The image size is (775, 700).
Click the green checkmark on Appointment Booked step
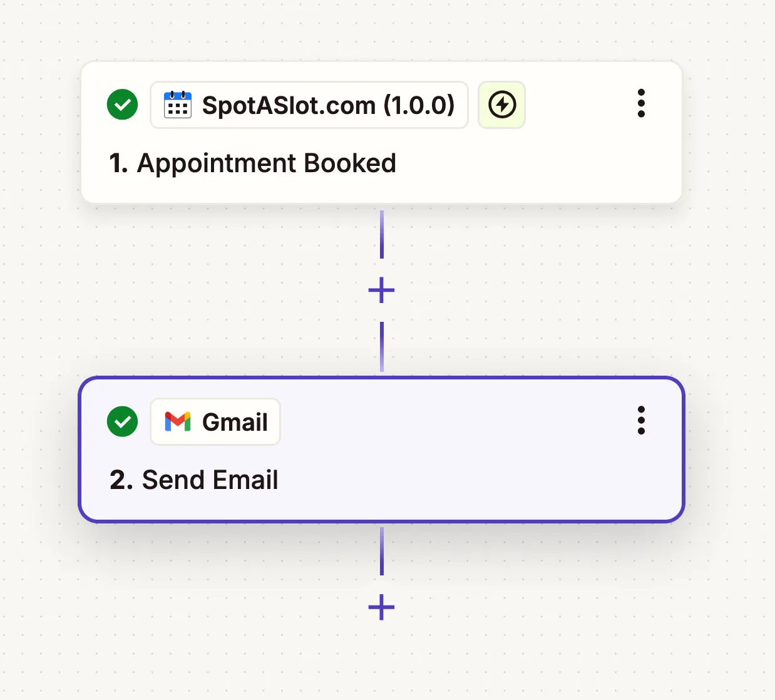click(122, 105)
